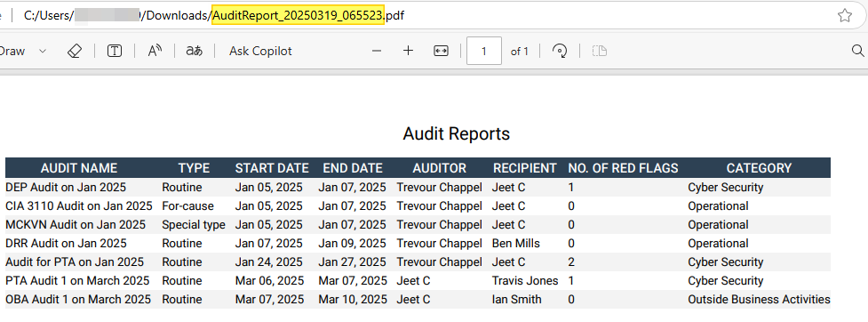Click the page number input field
The height and width of the screenshot is (322, 868).
tap(484, 51)
